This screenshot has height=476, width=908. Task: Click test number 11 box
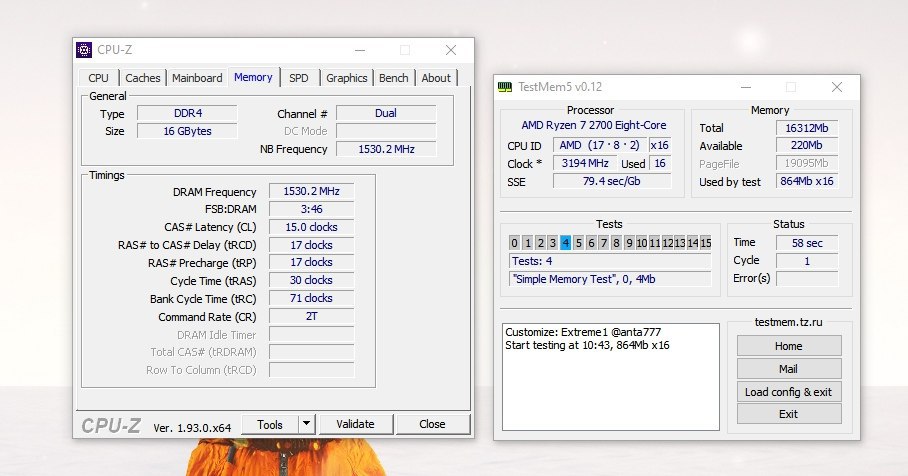[x=655, y=243]
